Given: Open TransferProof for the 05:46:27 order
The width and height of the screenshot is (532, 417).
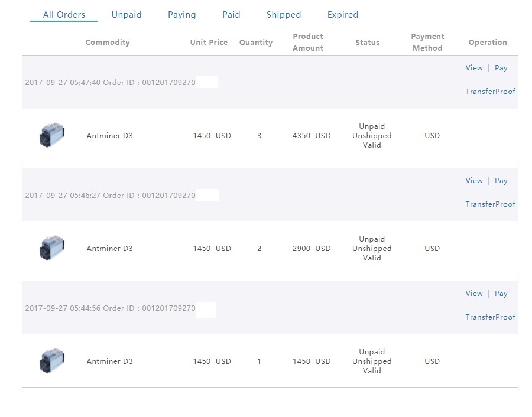Looking at the screenshot, I should tap(490, 204).
